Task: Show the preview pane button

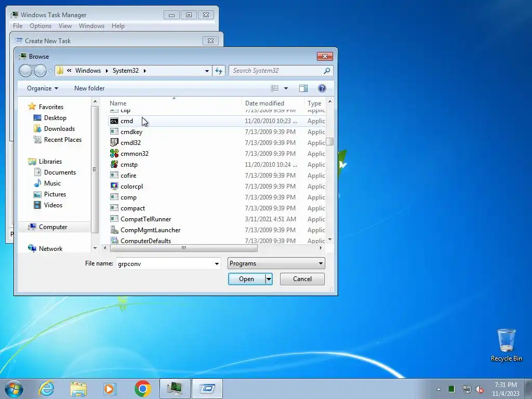Action: click(303, 88)
